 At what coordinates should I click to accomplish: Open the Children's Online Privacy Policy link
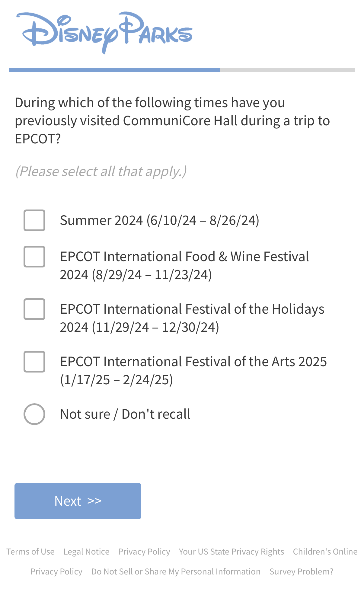(x=325, y=552)
